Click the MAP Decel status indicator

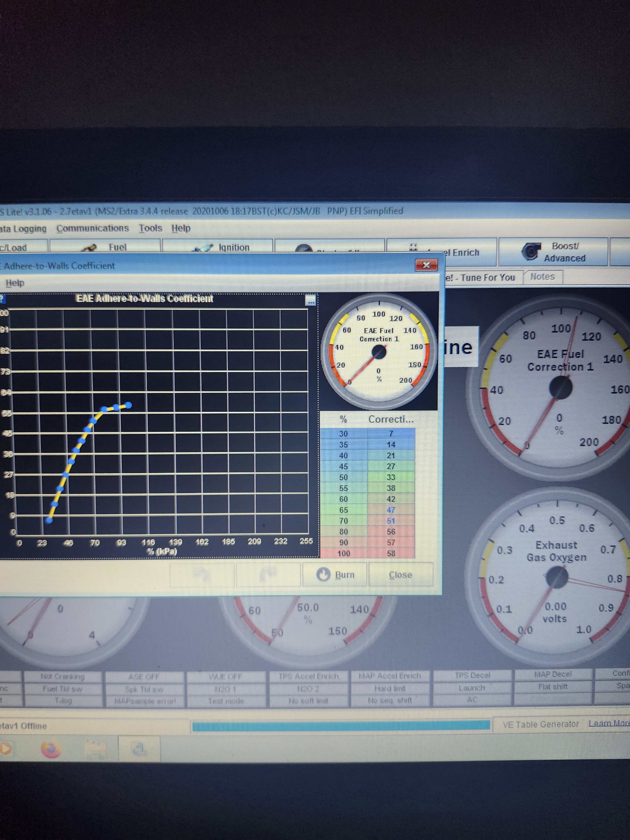(553, 674)
